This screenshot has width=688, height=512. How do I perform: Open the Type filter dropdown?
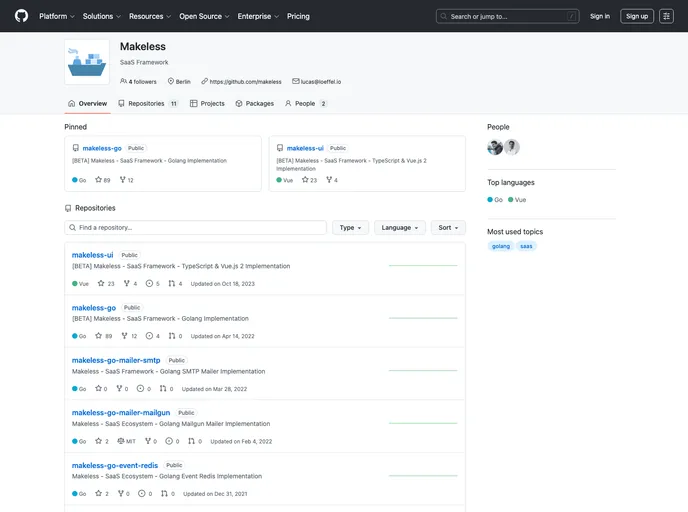coord(350,228)
